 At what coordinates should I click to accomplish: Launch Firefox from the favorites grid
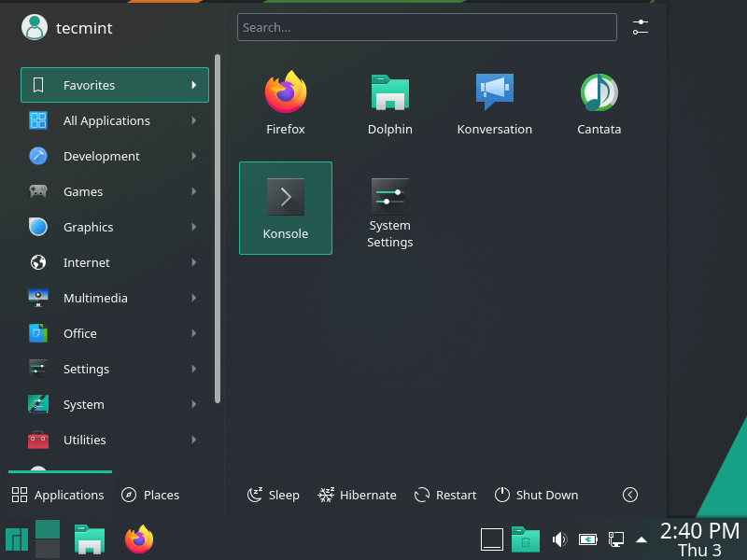click(x=286, y=104)
